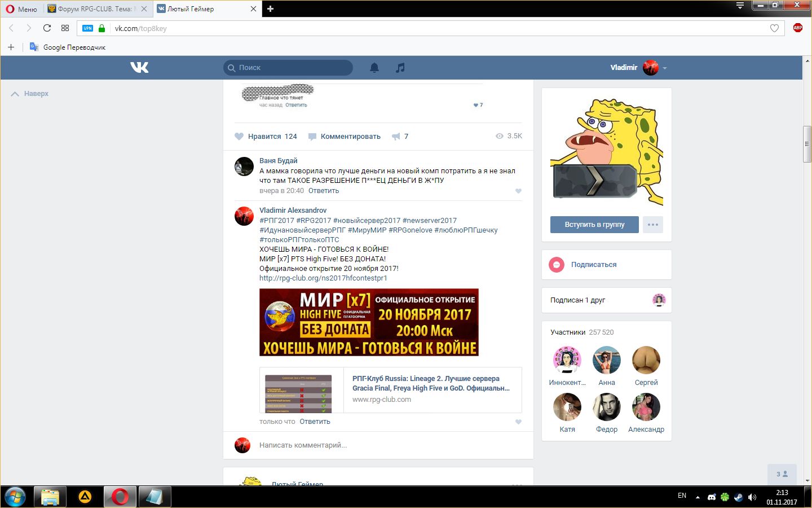This screenshot has width=812, height=508.
Task: Open the VK notifications bell
Action: coord(374,68)
